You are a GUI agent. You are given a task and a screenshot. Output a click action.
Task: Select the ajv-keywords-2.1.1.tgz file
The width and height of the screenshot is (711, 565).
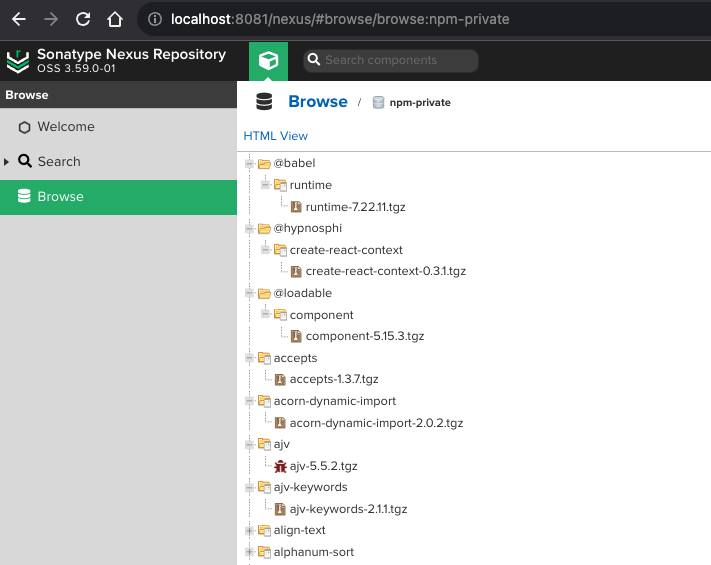348,509
